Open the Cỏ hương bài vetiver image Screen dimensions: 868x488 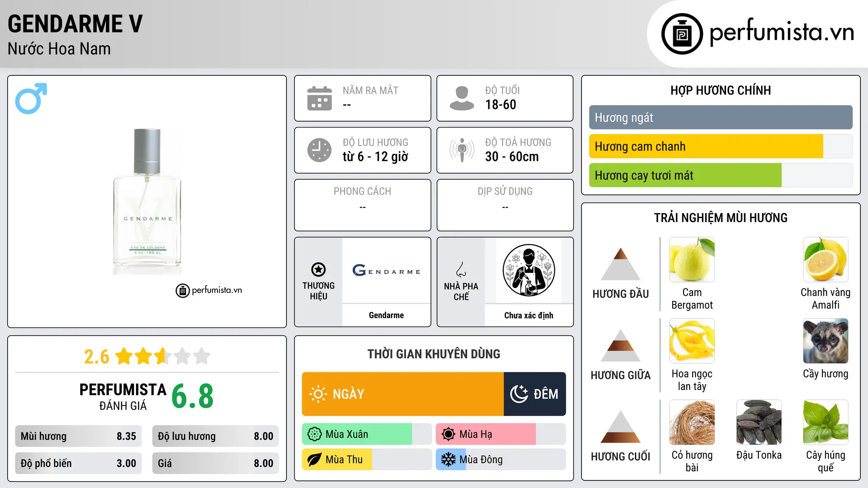click(692, 422)
